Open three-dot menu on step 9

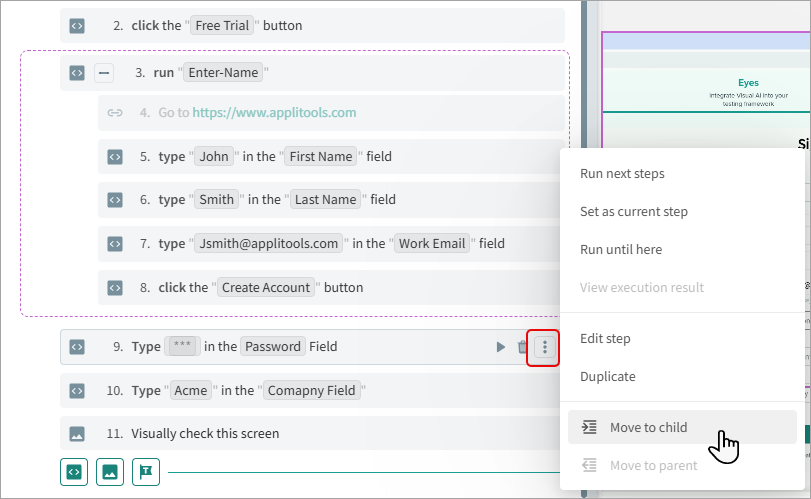[544, 347]
